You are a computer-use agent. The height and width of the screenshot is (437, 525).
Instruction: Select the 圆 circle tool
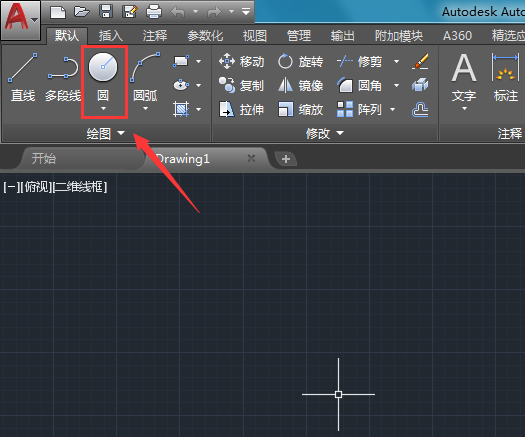point(103,76)
